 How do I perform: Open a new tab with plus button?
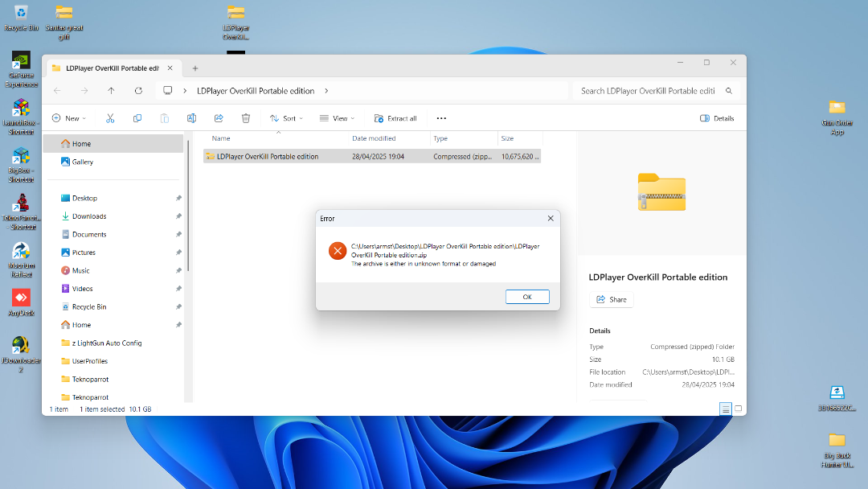194,68
